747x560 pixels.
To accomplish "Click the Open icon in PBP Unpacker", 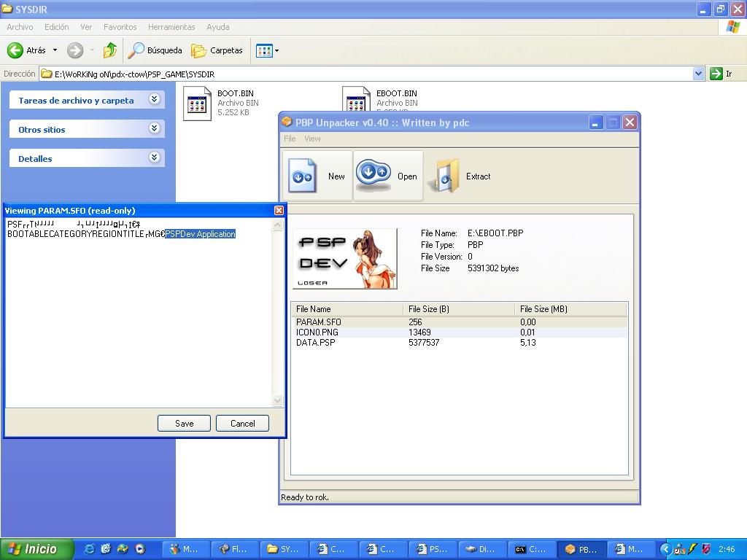I will pos(373,175).
